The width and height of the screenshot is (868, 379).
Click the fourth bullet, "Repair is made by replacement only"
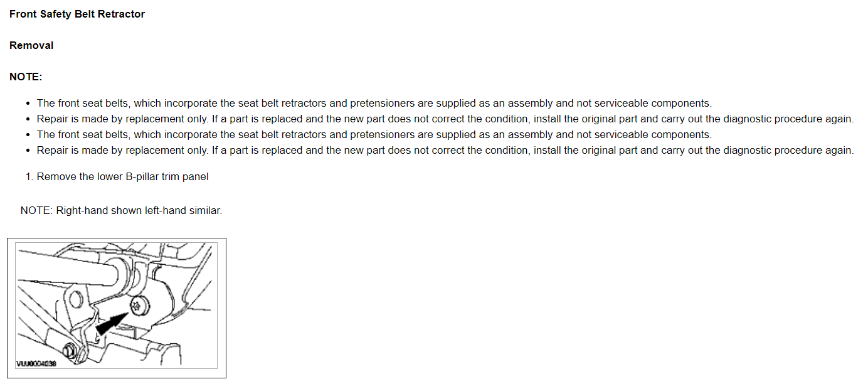click(445, 150)
